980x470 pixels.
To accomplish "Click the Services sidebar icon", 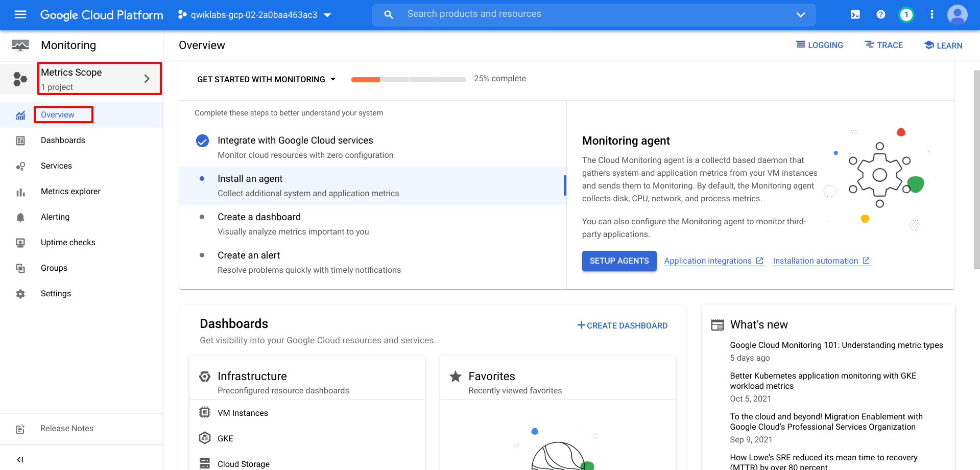I will point(20,166).
